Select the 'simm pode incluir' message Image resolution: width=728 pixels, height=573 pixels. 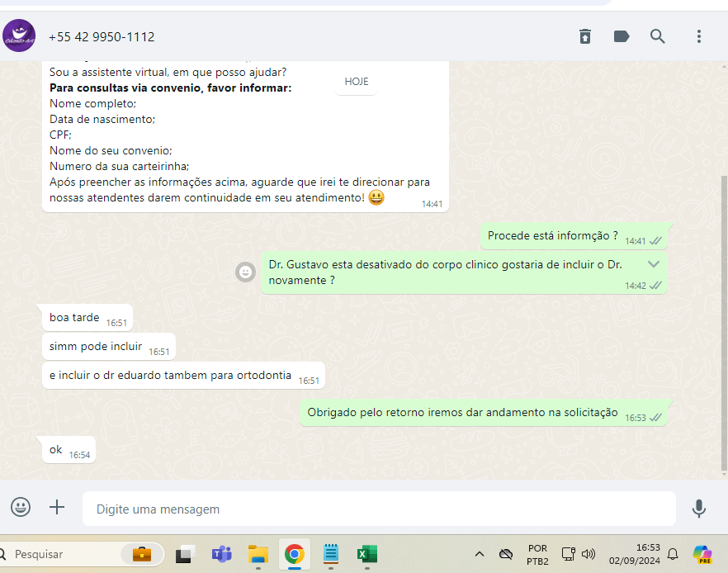pos(109,347)
